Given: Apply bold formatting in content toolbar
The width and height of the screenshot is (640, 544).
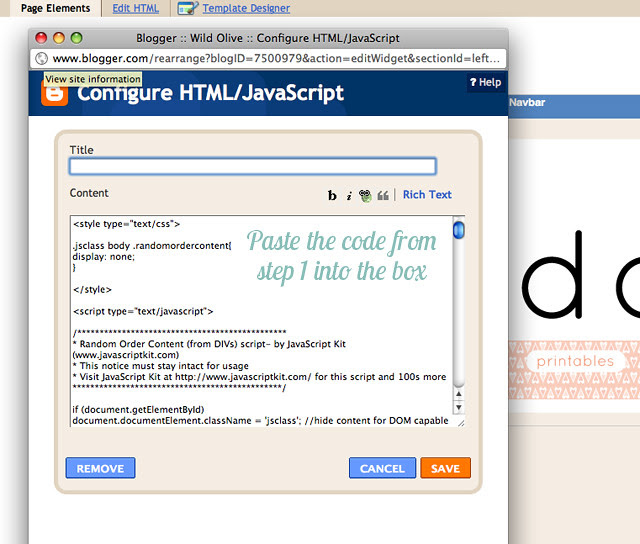Looking at the screenshot, I should coord(332,195).
